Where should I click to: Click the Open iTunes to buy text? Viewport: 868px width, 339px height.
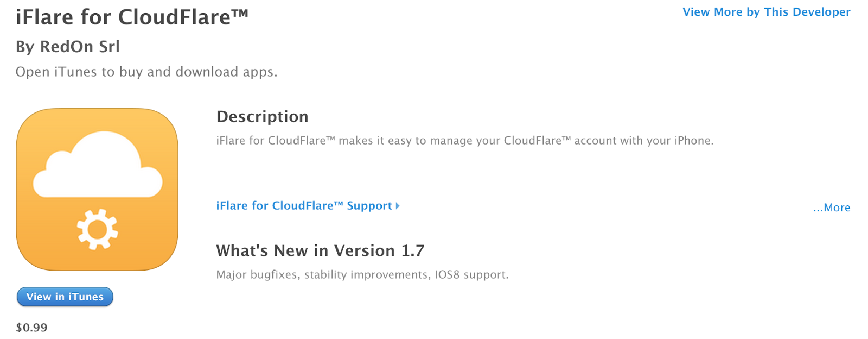point(146,72)
